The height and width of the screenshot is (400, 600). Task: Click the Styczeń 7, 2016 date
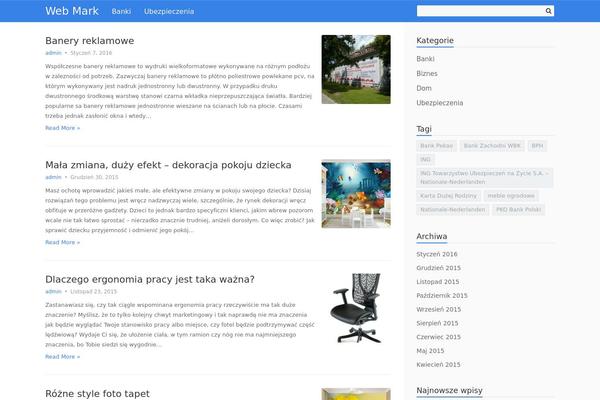tap(91, 53)
